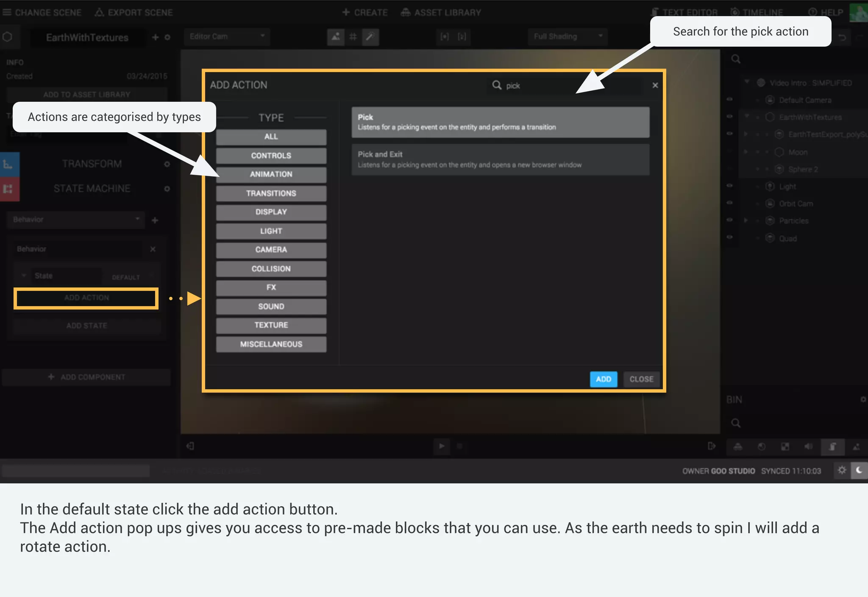Toggle visibility eye for Light entity
The image size is (868, 597).
click(729, 186)
